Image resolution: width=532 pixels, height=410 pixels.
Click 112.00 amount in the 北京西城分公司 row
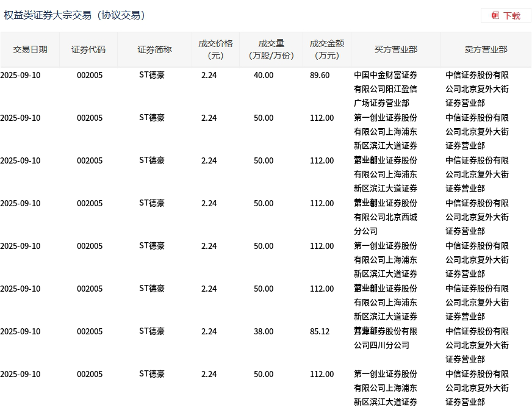point(322,204)
